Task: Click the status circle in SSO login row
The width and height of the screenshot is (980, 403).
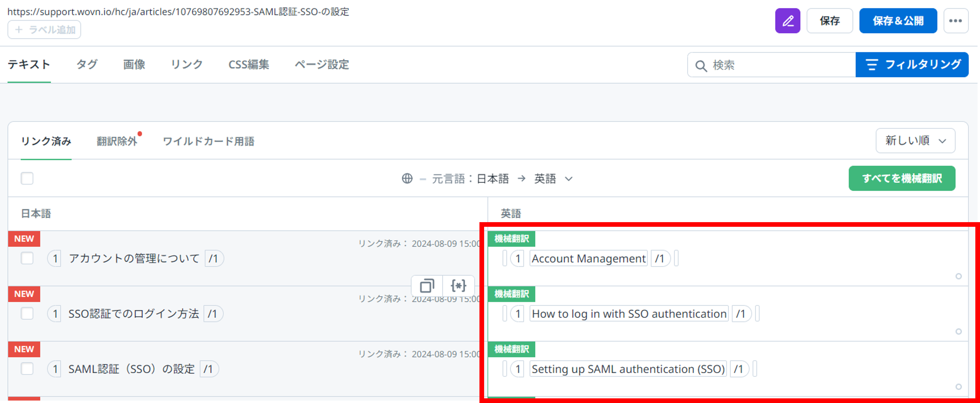Action: coord(958,331)
